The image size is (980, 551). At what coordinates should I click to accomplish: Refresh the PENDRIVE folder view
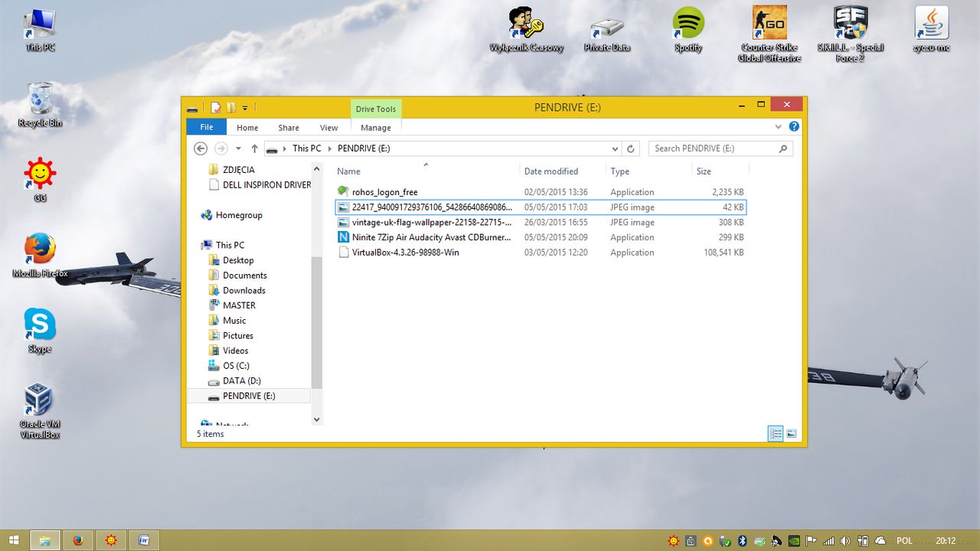(631, 148)
